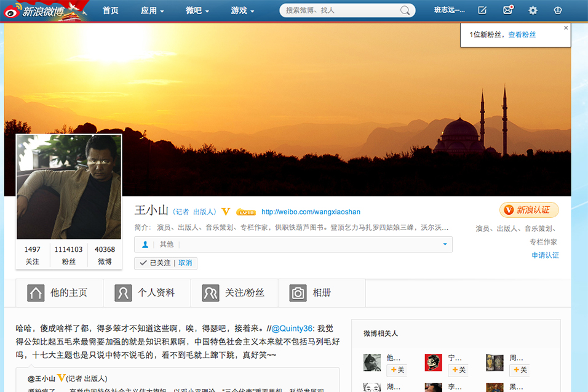View the 1114103 粉丝 fans count
Image resolution: width=588 pixels, height=392 pixels.
69,255
